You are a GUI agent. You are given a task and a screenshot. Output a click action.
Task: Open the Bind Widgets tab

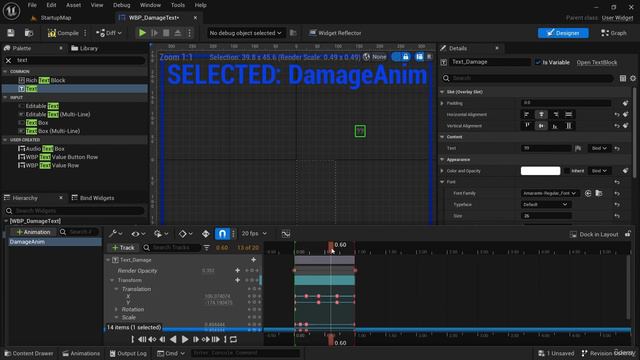tap(93, 198)
